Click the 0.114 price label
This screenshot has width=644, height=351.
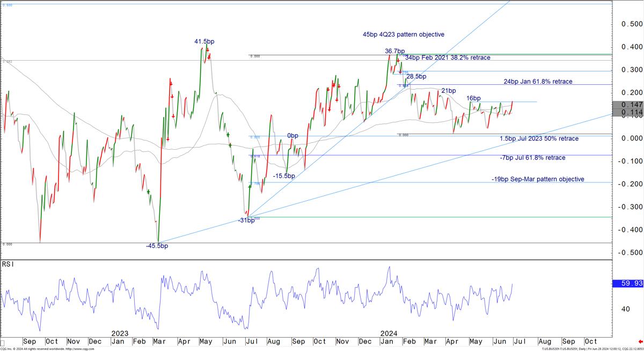(627, 112)
